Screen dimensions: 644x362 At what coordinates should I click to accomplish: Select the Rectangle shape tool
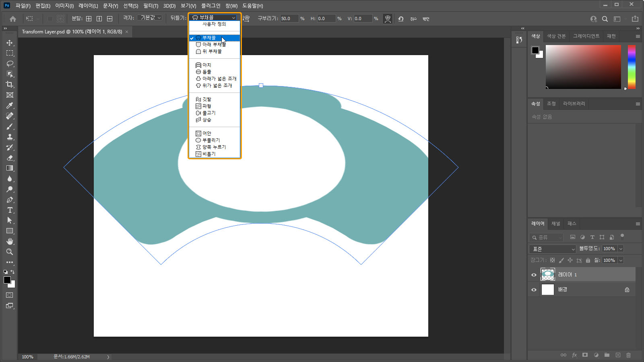[10, 231]
